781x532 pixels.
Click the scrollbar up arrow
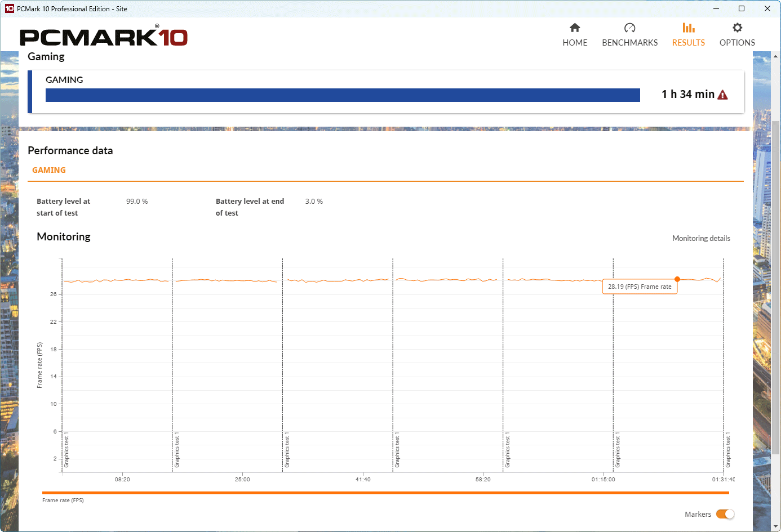point(775,56)
